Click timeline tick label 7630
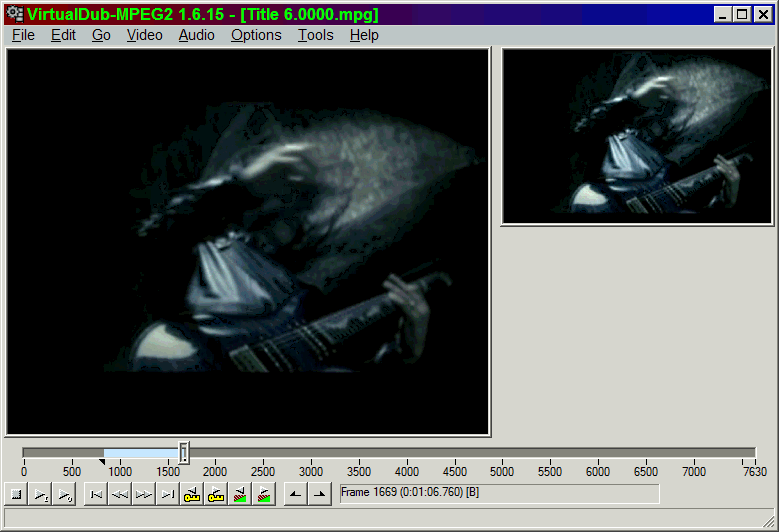The width and height of the screenshot is (779, 532). tap(755, 471)
